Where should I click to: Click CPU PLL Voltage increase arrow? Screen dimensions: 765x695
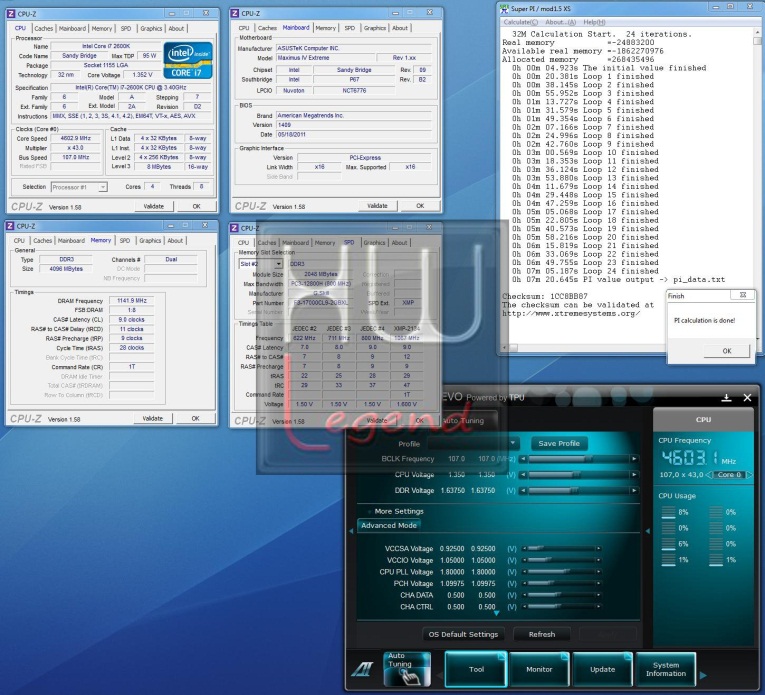598,572
